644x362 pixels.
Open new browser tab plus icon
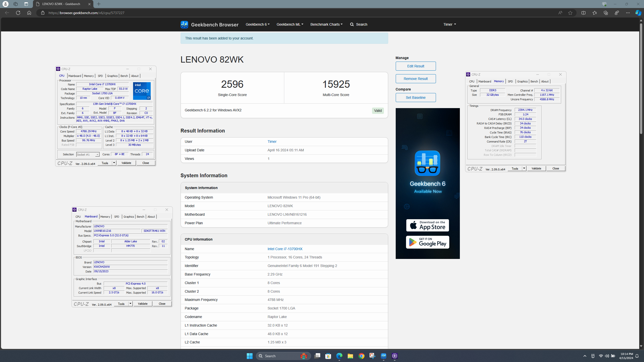coord(99,4)
